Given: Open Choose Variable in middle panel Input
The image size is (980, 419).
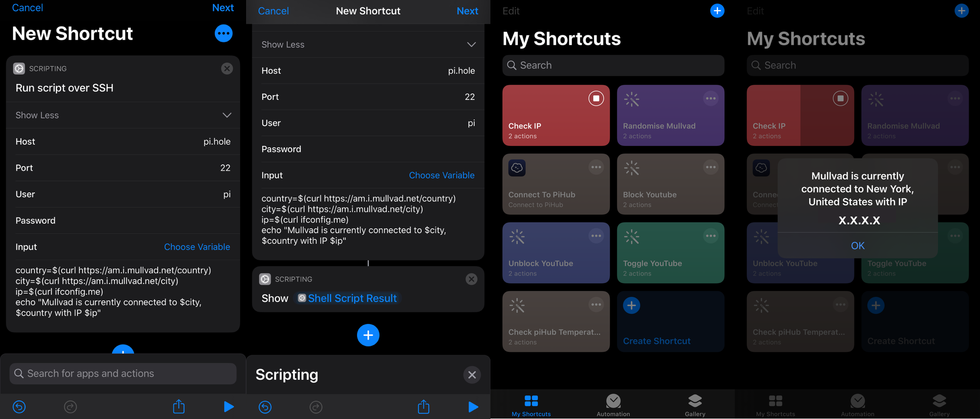Looking at the screenshot, I should click(x=441, y=175).
